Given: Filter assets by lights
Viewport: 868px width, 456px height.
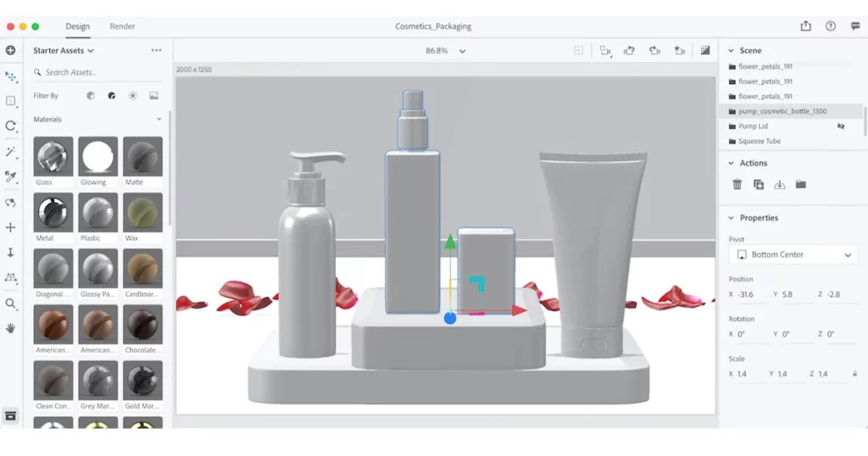Looking at the screenshot, I should (x=133, y=96).
